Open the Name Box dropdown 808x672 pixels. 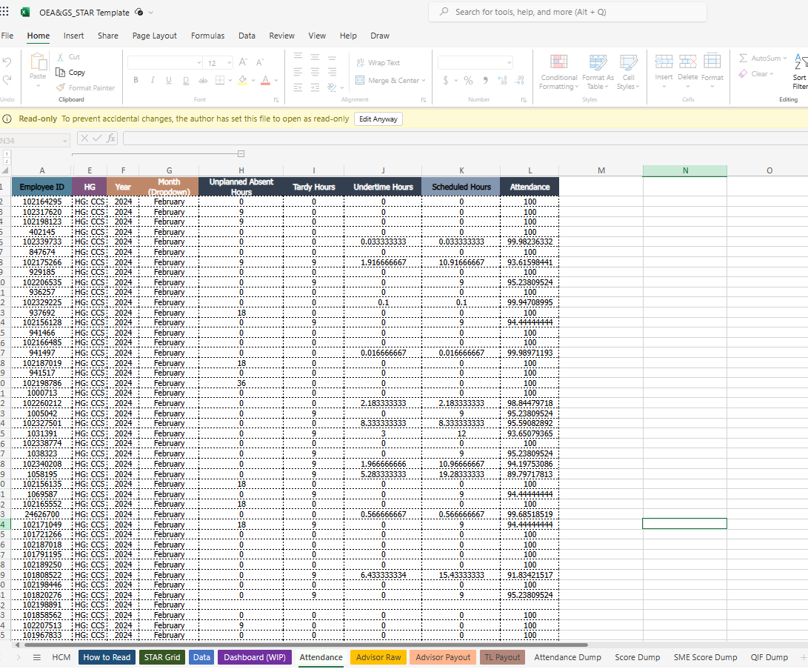tap(65, 140)
